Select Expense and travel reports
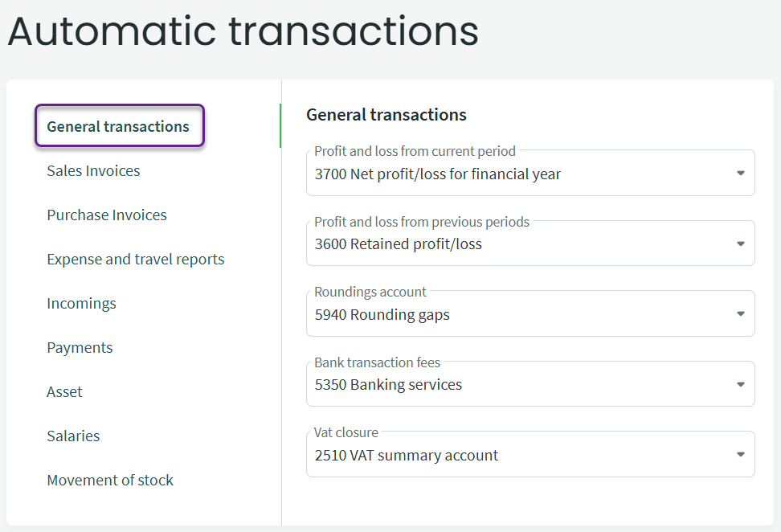781x532 pixels. (135, 259)
